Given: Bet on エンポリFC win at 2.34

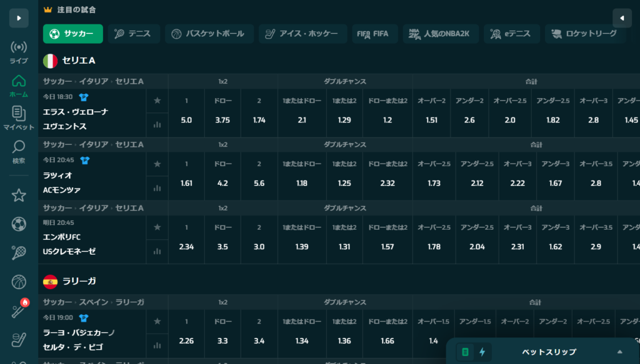Looking at the screenshot, I should 186,239.
